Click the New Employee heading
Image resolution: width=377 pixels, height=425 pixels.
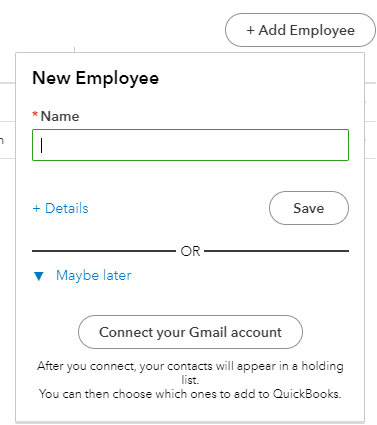96,78
